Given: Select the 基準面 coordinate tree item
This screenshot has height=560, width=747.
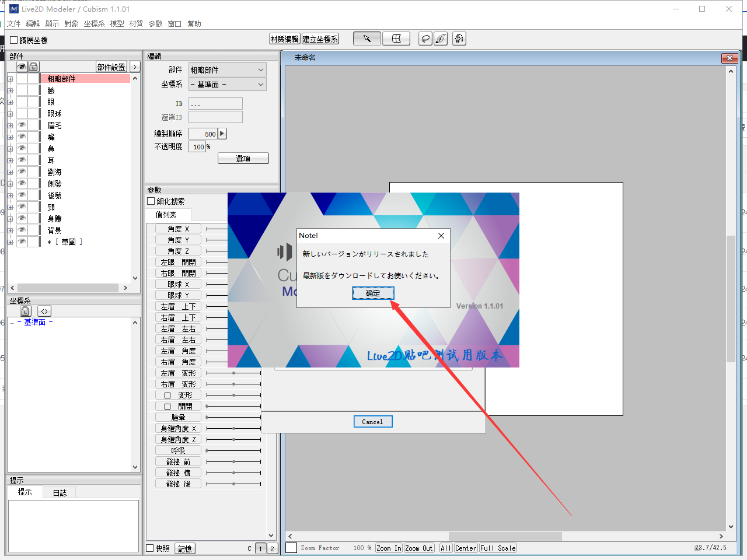Looking at the screenshot, I should (x=35, y=322).
